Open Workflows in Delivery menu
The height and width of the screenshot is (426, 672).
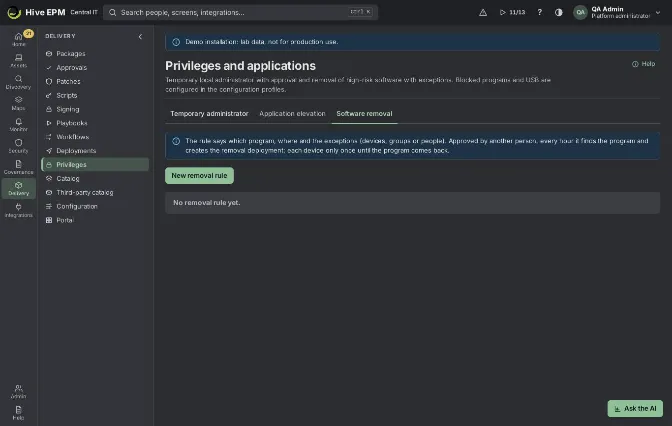[95, 137]
